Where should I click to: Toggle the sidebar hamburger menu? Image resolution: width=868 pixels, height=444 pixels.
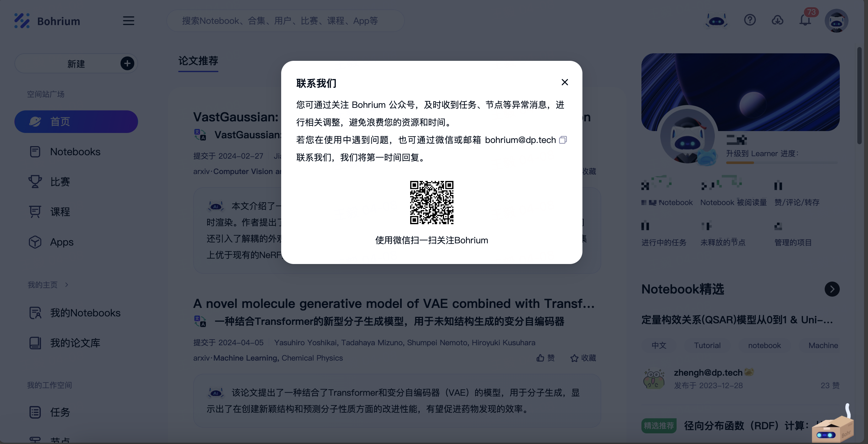click(128, 21)
